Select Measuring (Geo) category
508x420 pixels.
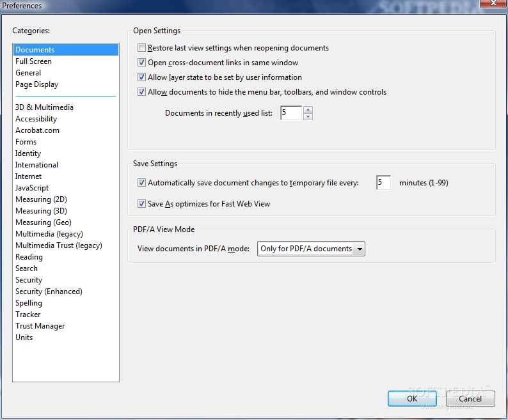click(x=66, y=222)
